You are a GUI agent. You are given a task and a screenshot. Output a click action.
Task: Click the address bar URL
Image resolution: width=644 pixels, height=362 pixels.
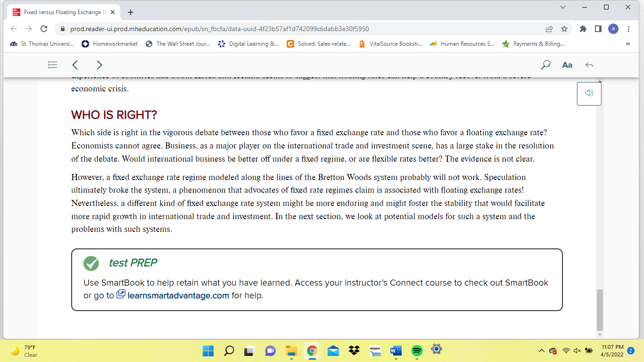[219, 29]
